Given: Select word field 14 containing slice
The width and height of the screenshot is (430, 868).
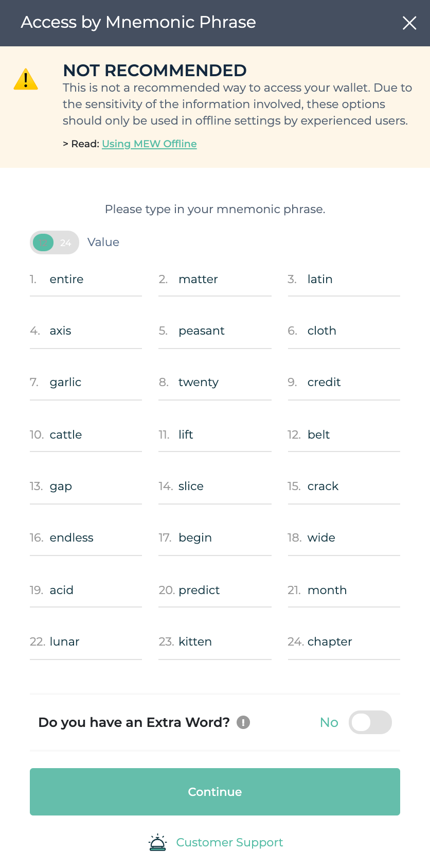Looking at the screenshot, I should click(x=215, y=487).
